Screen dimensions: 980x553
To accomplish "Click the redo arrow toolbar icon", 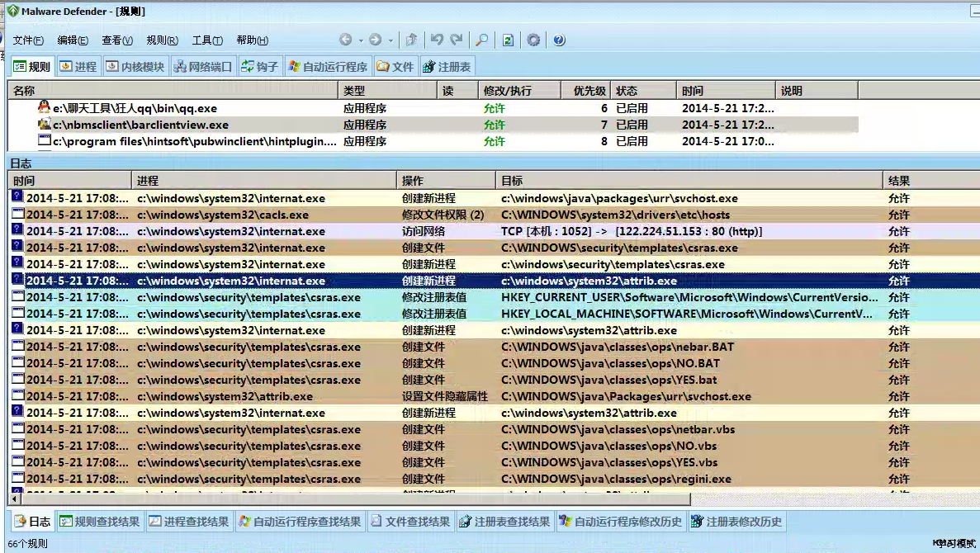I will [456, 40].
